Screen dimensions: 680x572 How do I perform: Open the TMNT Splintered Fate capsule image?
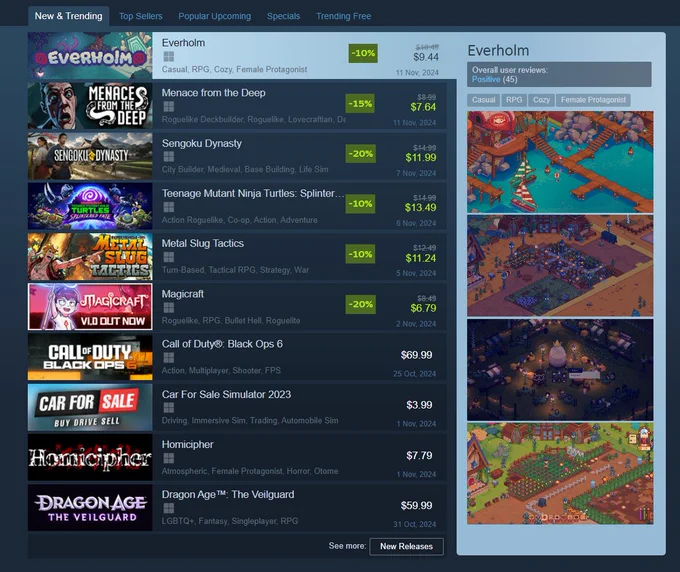pyautogui.click(x=90, y=206)
